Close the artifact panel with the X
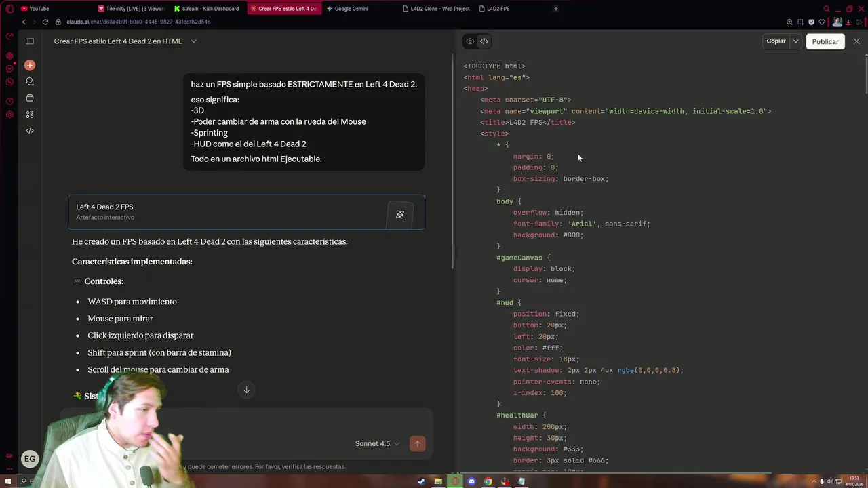 (856, 41)
